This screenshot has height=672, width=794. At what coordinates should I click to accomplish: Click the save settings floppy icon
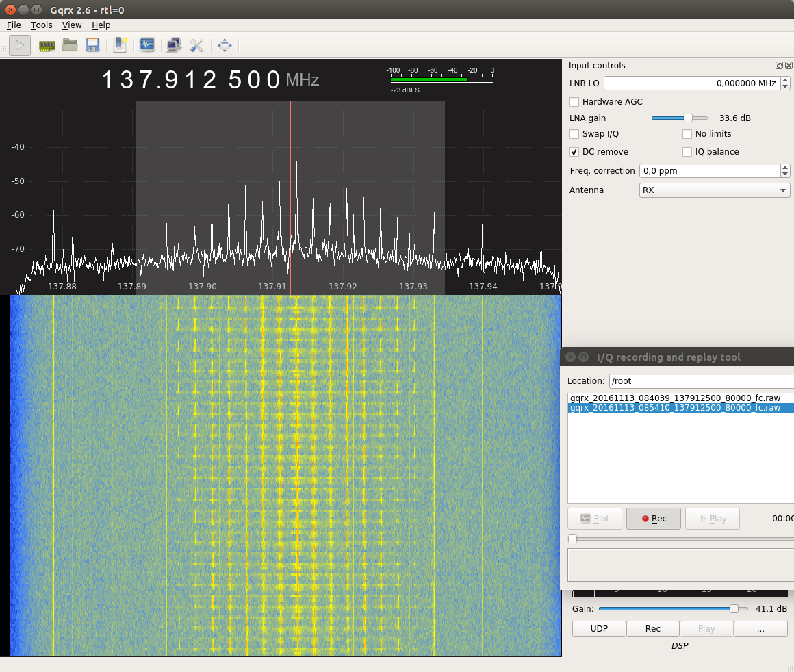tap(92, 46)
